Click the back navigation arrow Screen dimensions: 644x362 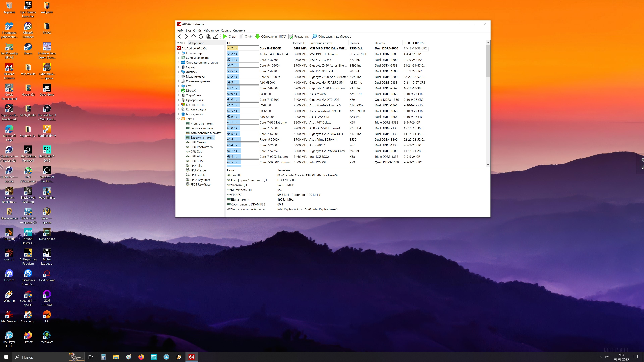click(x=179, y=37)
